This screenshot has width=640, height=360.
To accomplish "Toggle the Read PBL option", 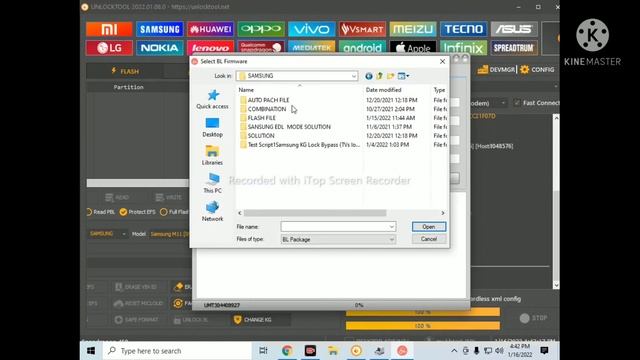I will [x=100, y=212].
